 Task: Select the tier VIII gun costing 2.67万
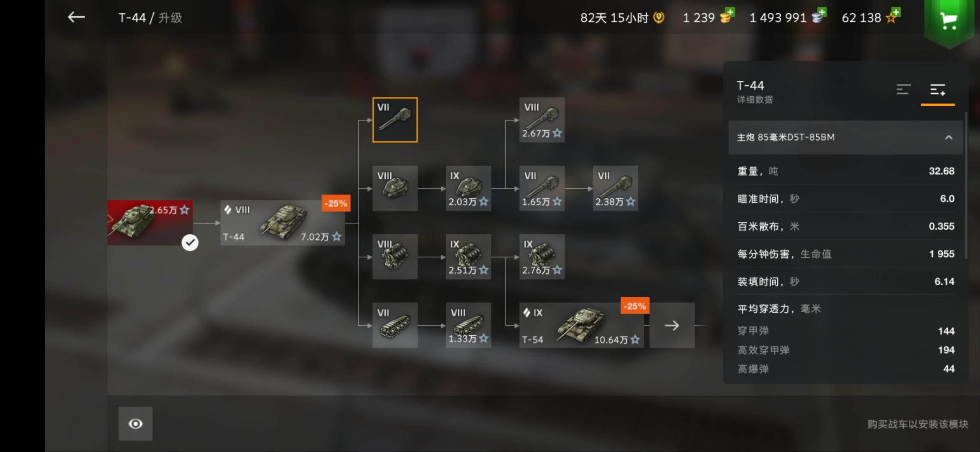pos(542,120)
